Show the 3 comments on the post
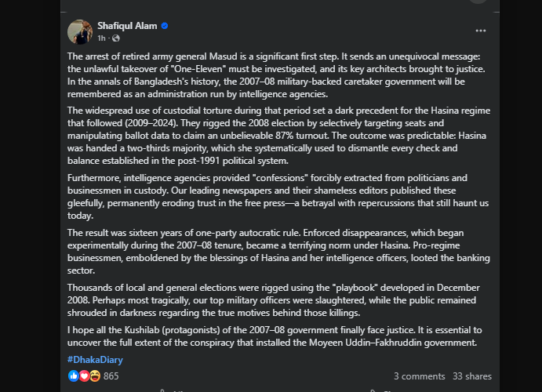 [x=419, y=376]
